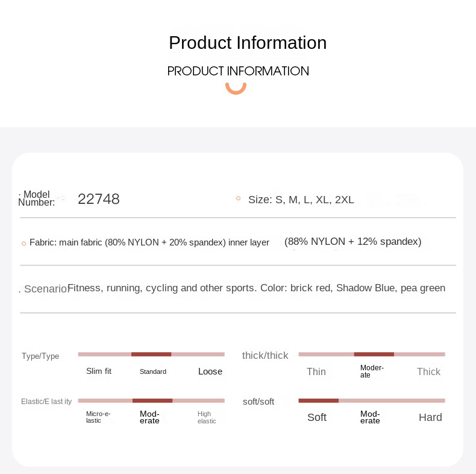Screen dimensions: 476x474
Task: Click the Soft softness label
Action: tap(316, 417)
